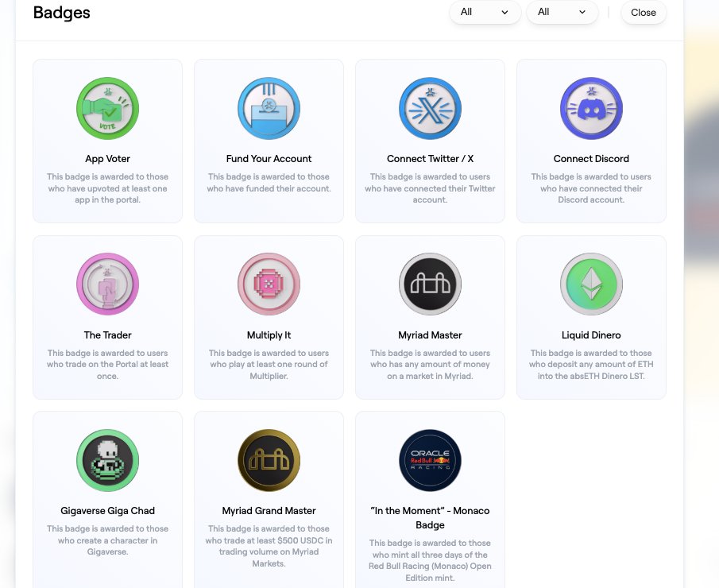Open the Myriad Master badge icon
This screenshot has width=719, height=588.
[x=430, y=284]
